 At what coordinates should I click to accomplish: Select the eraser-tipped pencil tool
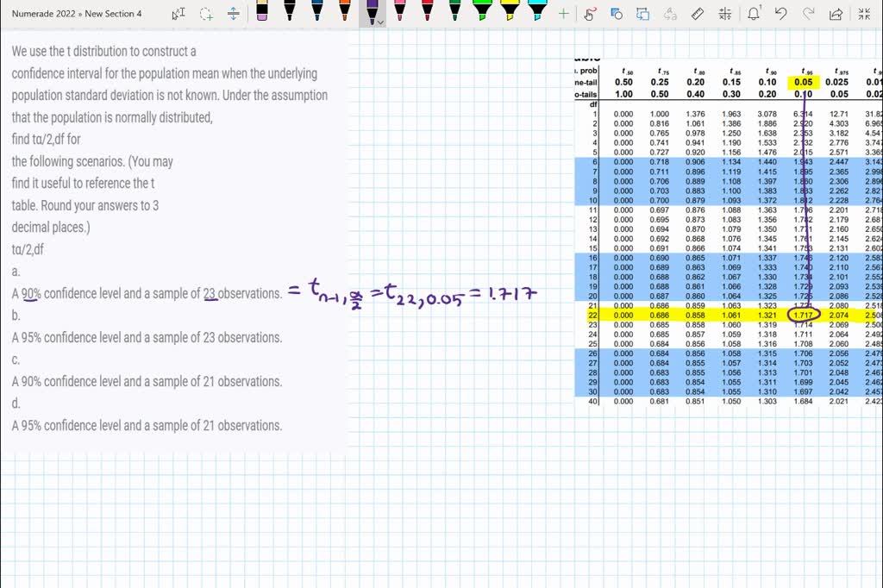pyautogui.click(x=260, y=13)
